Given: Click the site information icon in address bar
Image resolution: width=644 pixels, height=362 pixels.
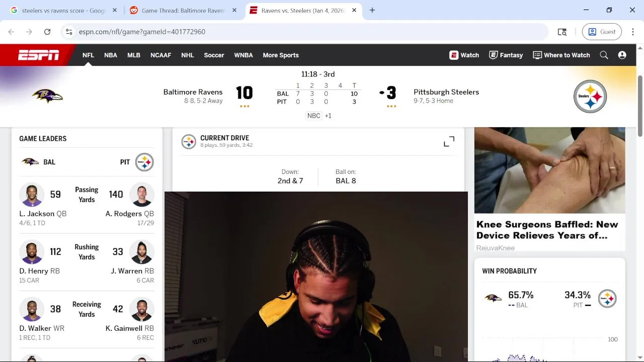Looking at the screenshot, I should 69,32.
